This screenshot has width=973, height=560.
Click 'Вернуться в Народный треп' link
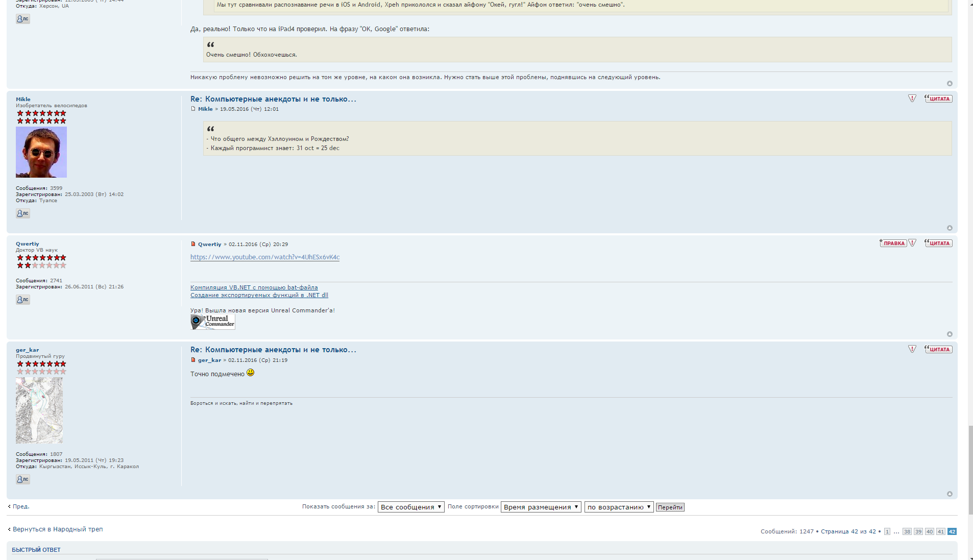(58, 529)
